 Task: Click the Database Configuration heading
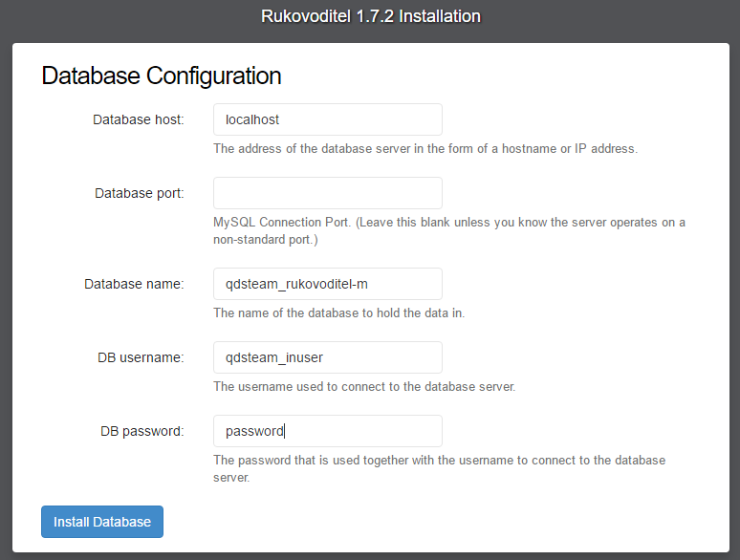(x=162, y=75)
